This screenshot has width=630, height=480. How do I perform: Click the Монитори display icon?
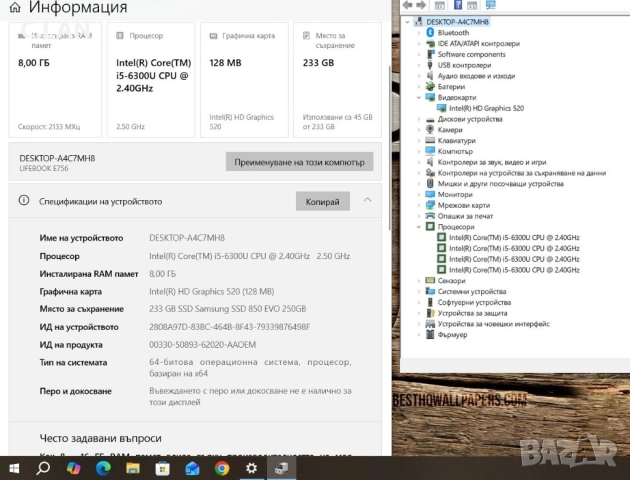pyautogui.click(x=430, y=194)
